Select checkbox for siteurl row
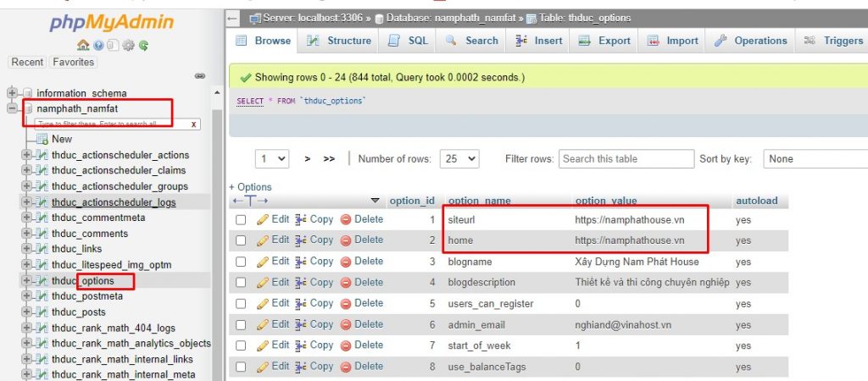The image size is (868, 381). [241, 220]
